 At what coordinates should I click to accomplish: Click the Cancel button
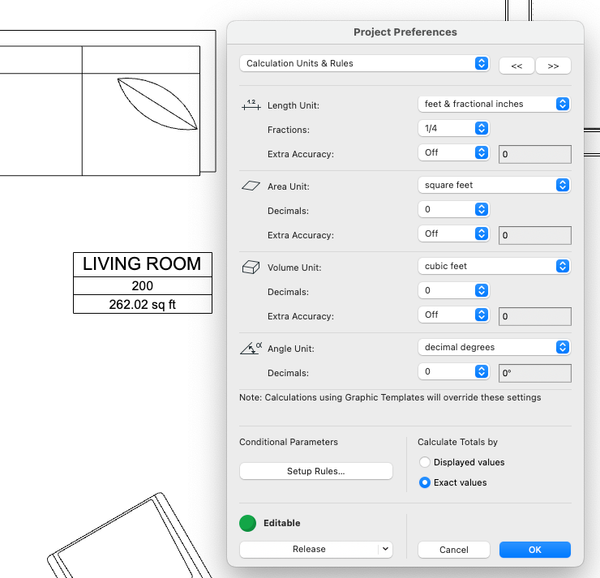pyautogui.click(x=453, y=549)
